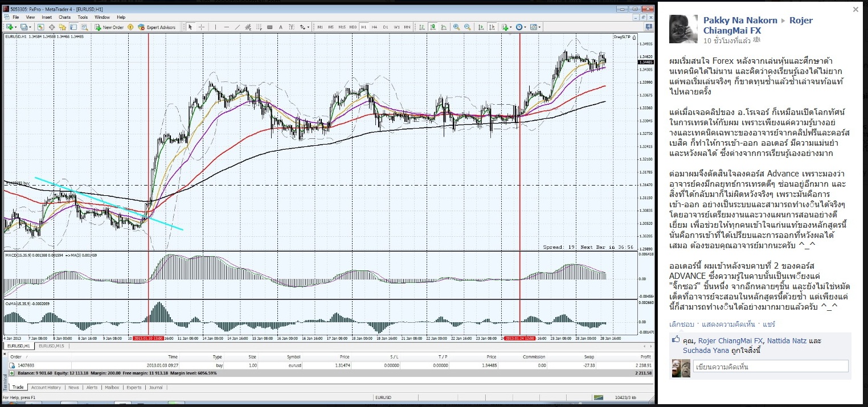Click the Expert Advisors button
Image resolution: width=868 pixels, height=407 pixels.
coord(157,27)
